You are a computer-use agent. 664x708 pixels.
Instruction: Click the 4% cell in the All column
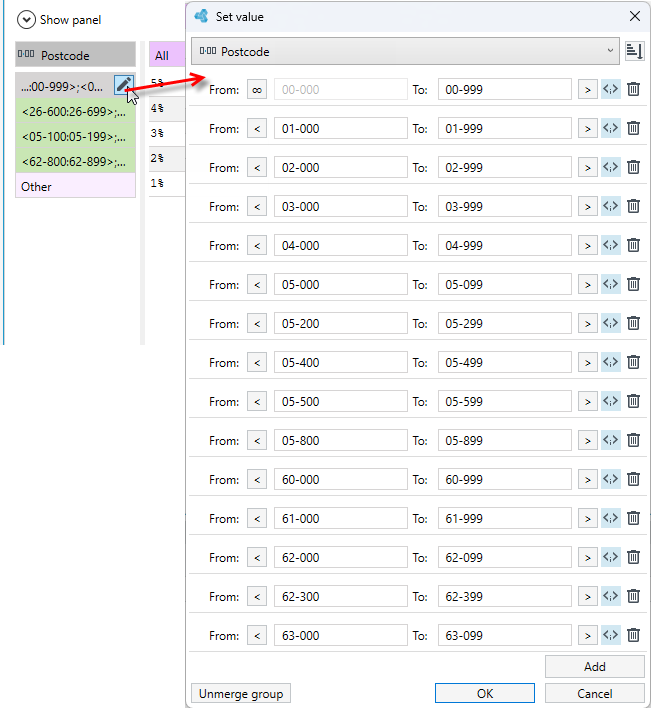click(x=167, y=108)
